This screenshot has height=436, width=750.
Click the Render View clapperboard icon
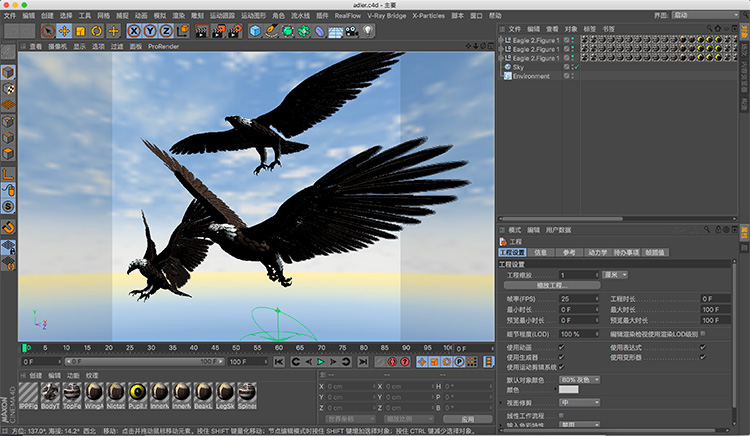(201, 31)
